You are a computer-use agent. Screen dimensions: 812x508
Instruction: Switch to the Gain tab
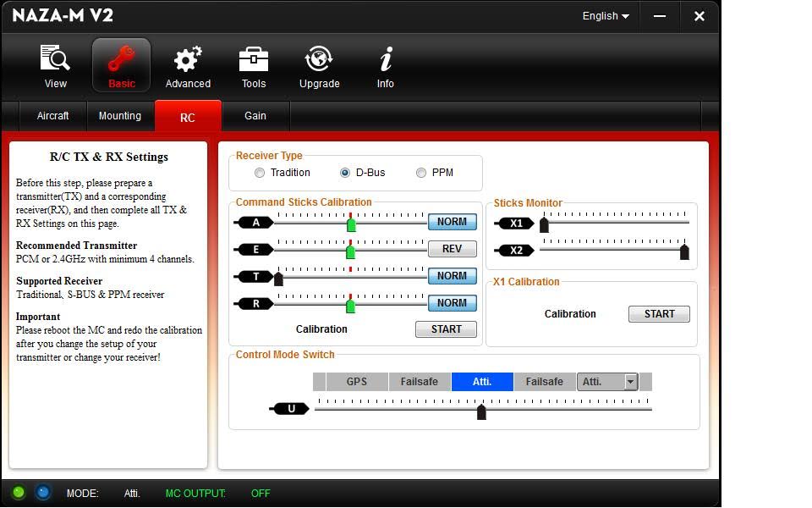pos(255,116)
